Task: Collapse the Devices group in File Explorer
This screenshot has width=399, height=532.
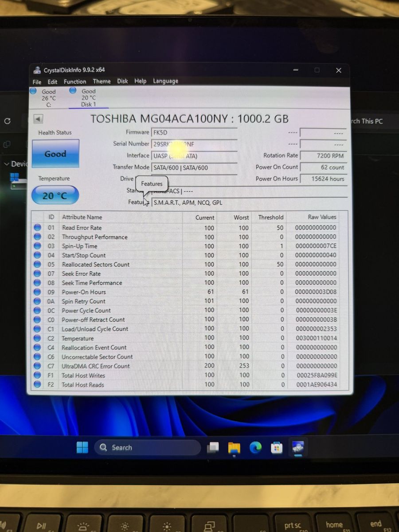Action: pos(6,164)
